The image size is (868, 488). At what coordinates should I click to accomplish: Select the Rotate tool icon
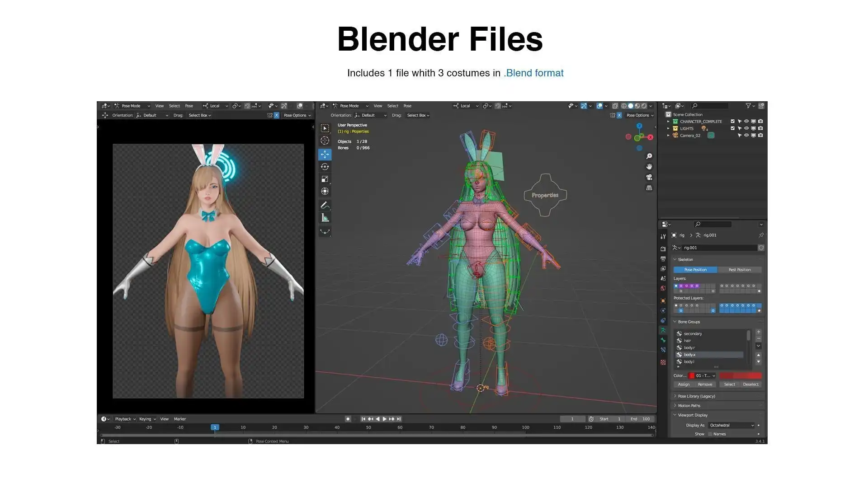coord(325,167)
